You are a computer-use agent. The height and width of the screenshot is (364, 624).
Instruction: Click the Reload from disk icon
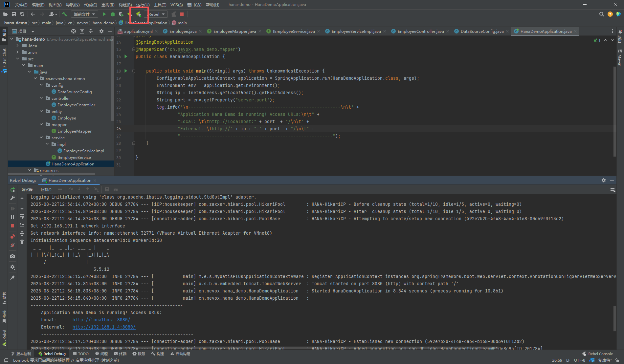point(22,14)
